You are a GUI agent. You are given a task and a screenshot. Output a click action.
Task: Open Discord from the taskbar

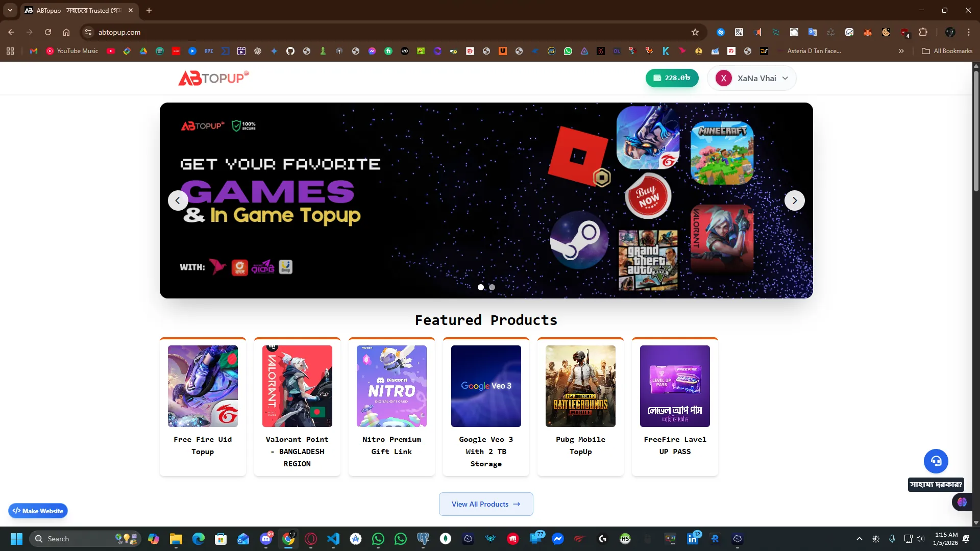click(x=266, y=539)
